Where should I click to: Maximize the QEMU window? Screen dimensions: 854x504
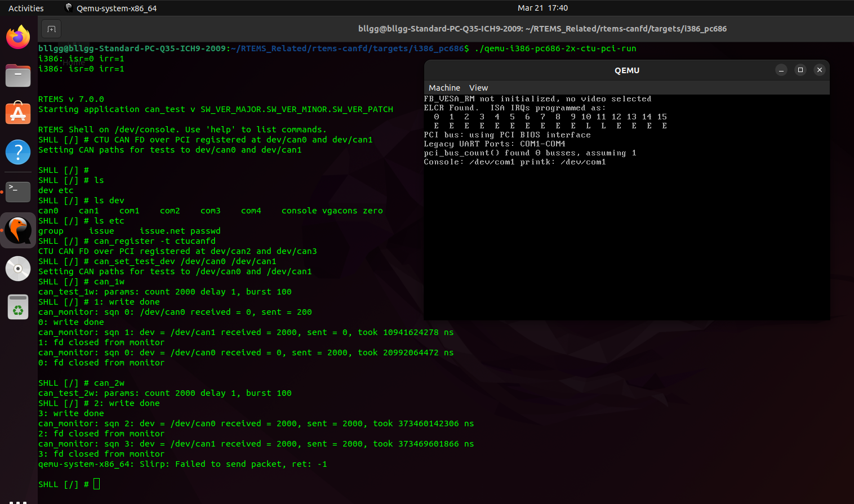coord(800,70)
